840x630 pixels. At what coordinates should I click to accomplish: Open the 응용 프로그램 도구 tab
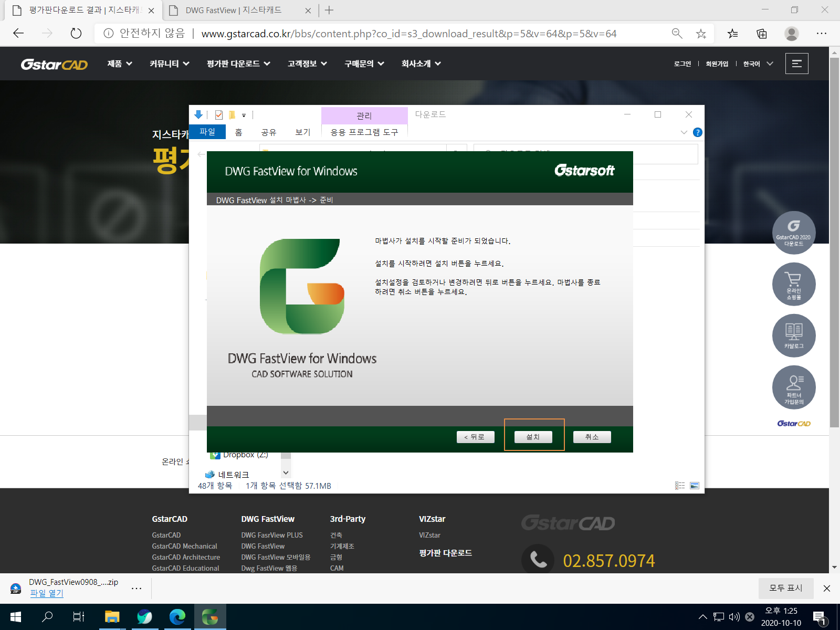tap(364, 132)
